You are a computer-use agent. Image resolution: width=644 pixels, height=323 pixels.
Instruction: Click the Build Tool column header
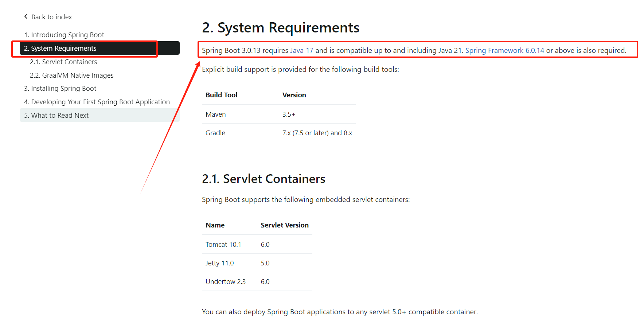point(222,95)
